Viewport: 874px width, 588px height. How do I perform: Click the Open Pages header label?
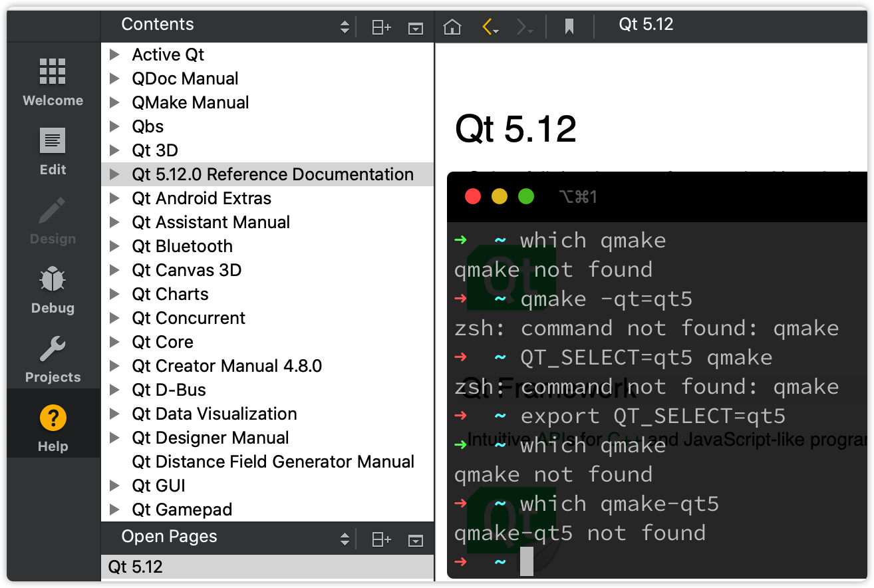[x=169, y=537]
